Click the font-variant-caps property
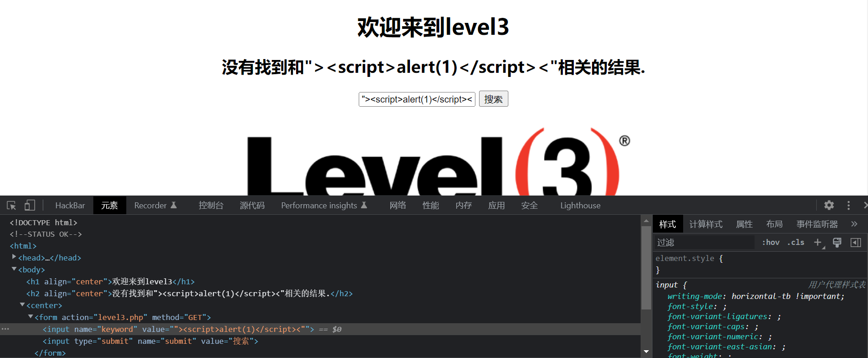Viewport: 868px width, 358px height. (x=713, y=326)
